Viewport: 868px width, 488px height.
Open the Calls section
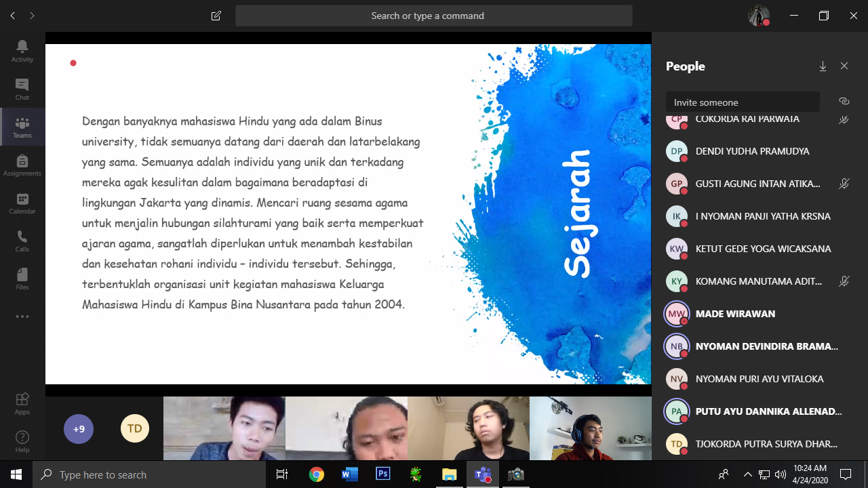(x=22, y=241)
